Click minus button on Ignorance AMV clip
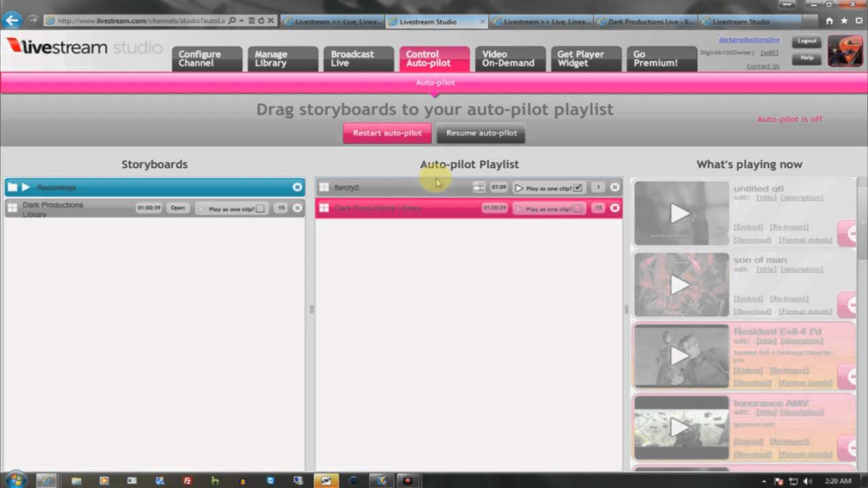868x488 pixels. (848, 448)
